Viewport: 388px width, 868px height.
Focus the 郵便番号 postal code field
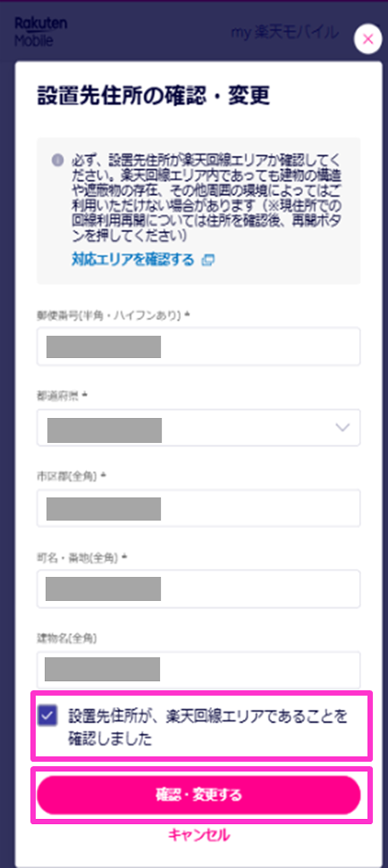coord(199,346)
